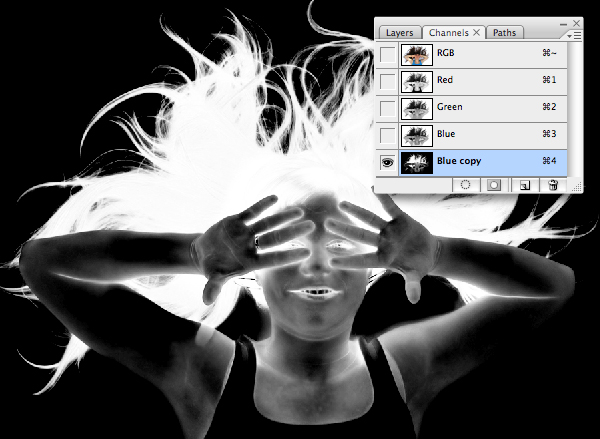Click the panel resize grip corner
Viewport: 600px width, 439px height.
tap(577, 186)
